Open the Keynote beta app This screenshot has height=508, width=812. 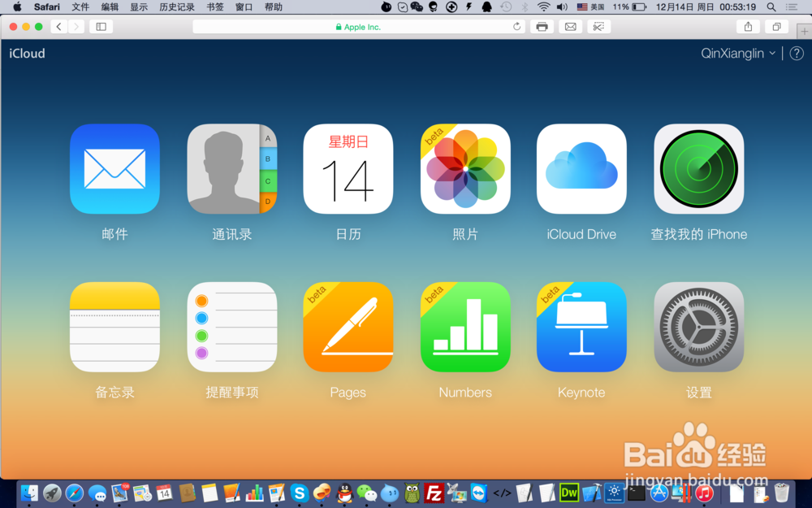(x=581, y=327)
